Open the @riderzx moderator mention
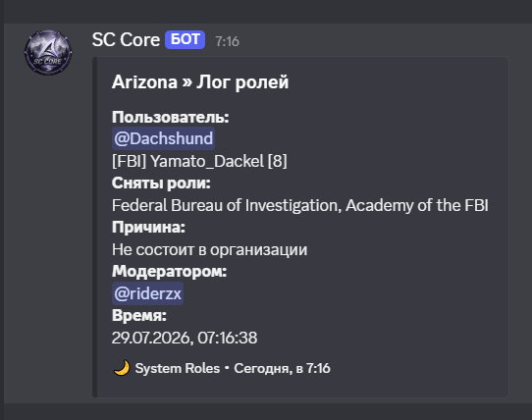 click(147, 293)
